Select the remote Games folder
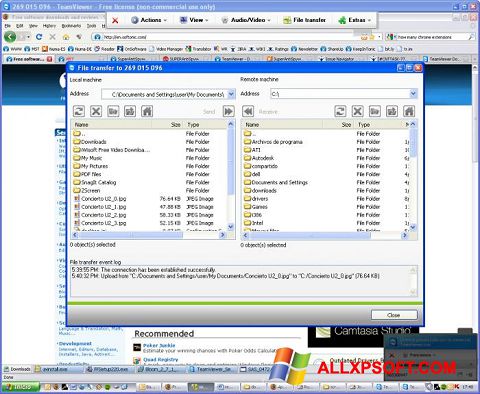 256,207
